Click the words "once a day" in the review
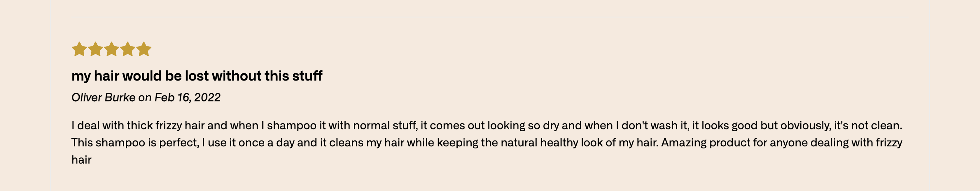Screen dimensions: 980x191 point(266,143)
